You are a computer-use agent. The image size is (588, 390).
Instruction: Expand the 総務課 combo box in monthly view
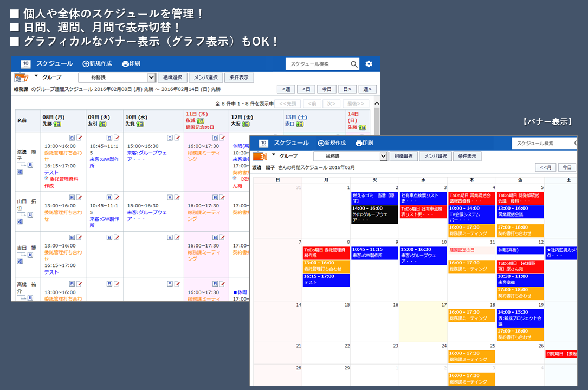pos(384,156)
